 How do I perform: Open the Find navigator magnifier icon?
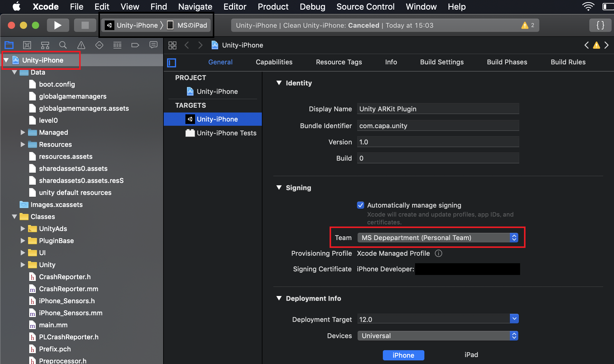pyautogui.click(x=63, y=45)
